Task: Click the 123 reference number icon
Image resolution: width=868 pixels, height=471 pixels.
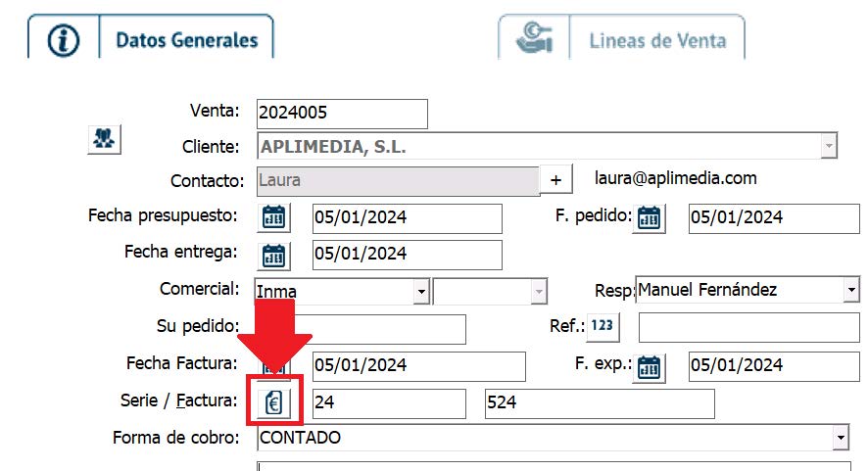Action: (x=603, y=327)
